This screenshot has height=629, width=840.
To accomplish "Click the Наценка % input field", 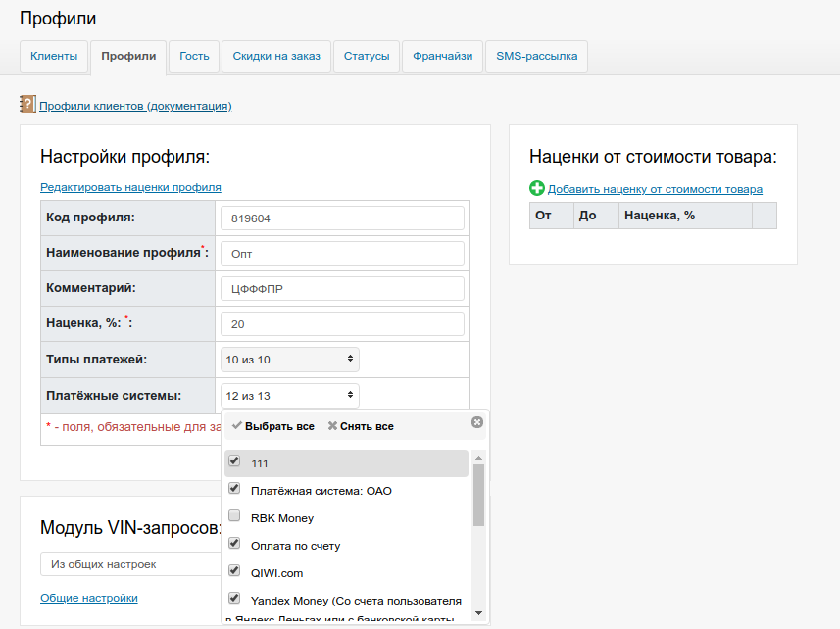I will 342,324.
